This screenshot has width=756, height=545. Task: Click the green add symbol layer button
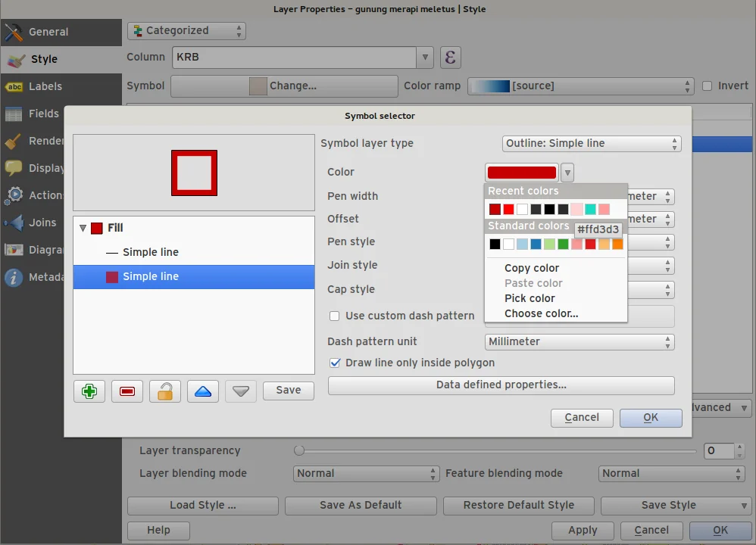pos(89,391)
